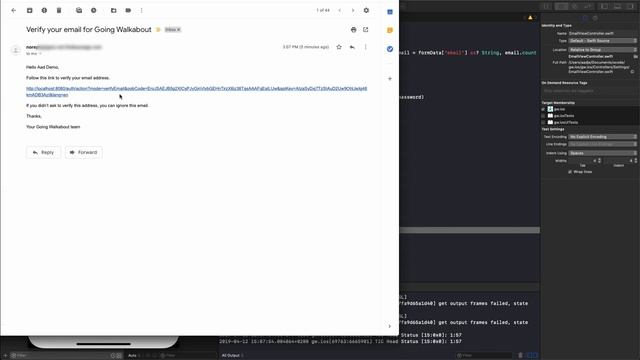
Task: Toggle the Xcode navigator panel button
Action: [604, 6]
